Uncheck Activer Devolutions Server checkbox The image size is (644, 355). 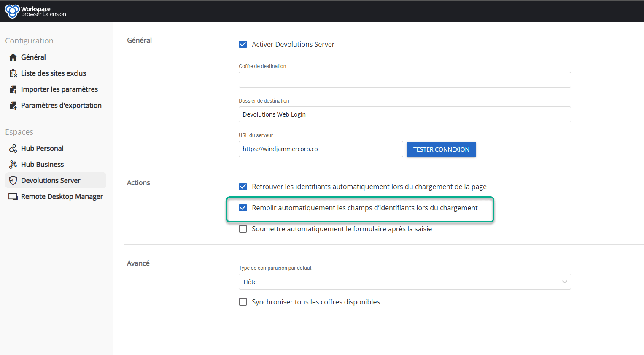pyautogui.click(x=243, y=44)
